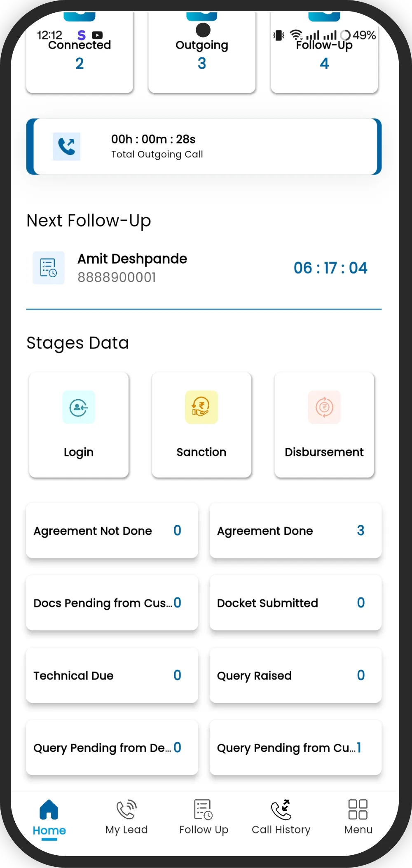Open My Lead phone icon
Image resolution: width=412 pixels, height=868 pixels.
(126, 810)
